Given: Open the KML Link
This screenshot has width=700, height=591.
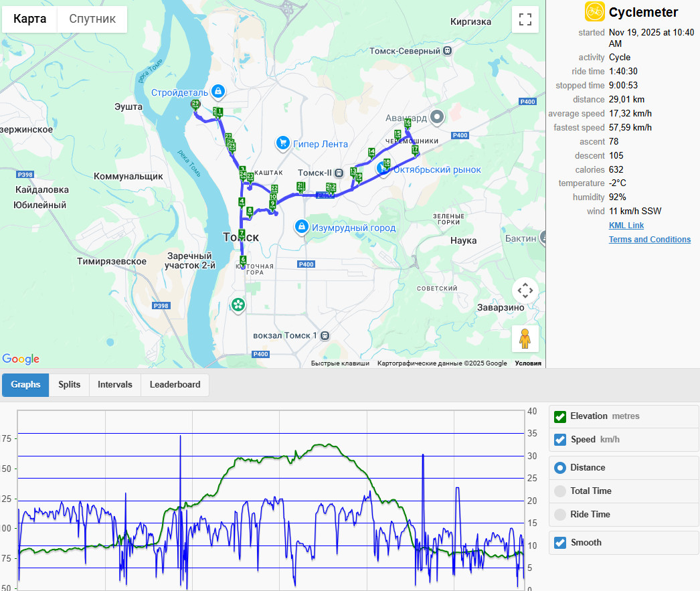Looking at the screenshot, I should [626, 226].
